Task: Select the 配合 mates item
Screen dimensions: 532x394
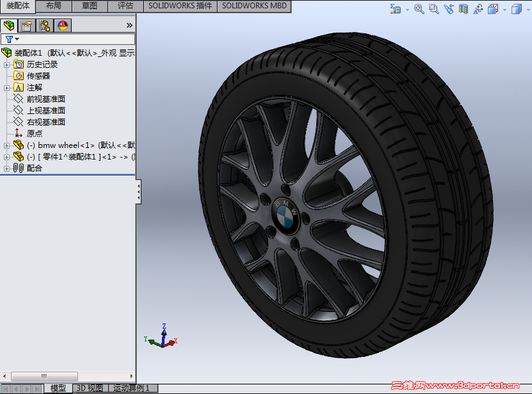Action: click(x=35, y=168)
